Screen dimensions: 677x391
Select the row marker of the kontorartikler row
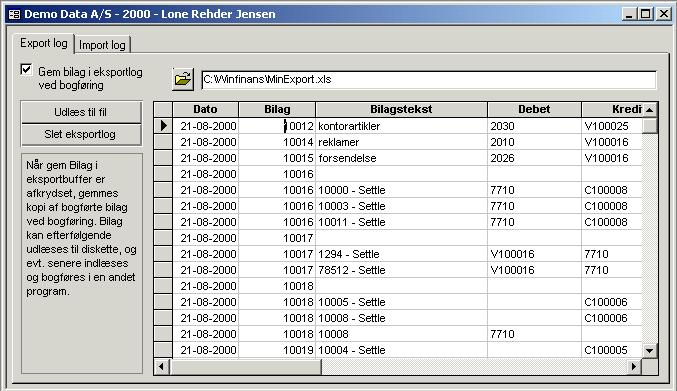pos(163,126)
